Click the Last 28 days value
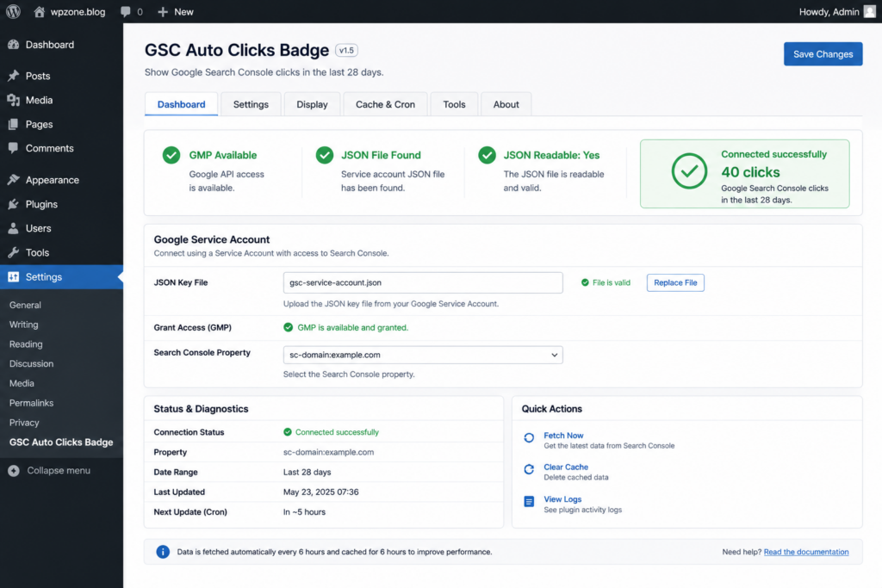This screenshot has width=882, height=588. 307,472
